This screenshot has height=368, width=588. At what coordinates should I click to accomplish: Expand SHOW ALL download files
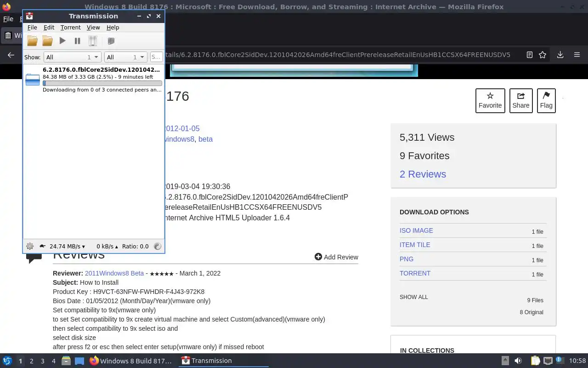point(413,297)
